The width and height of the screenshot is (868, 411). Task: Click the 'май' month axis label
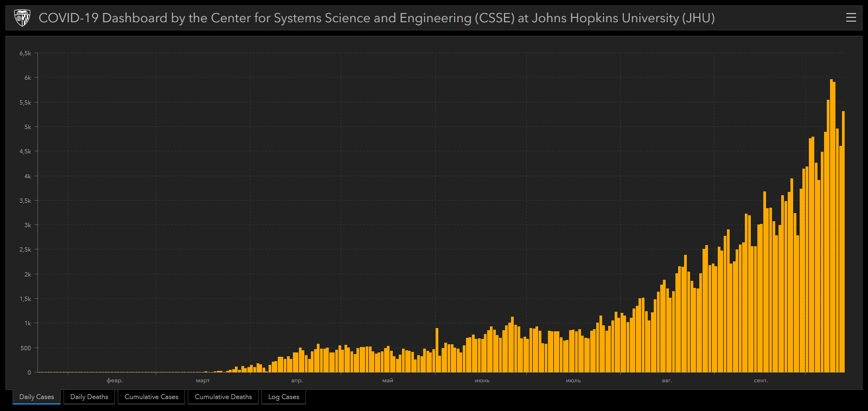pyautogui.click(x=387, y=381)
